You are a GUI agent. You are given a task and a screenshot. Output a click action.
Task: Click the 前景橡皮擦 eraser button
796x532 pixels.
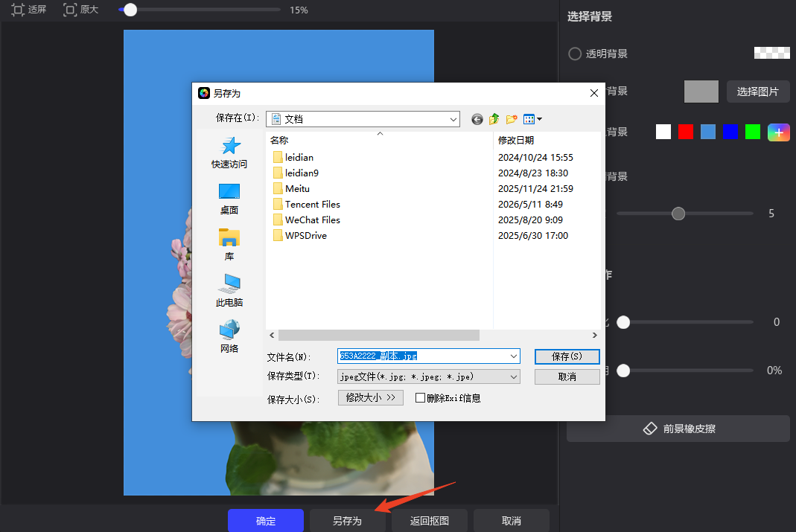[678, 429]
